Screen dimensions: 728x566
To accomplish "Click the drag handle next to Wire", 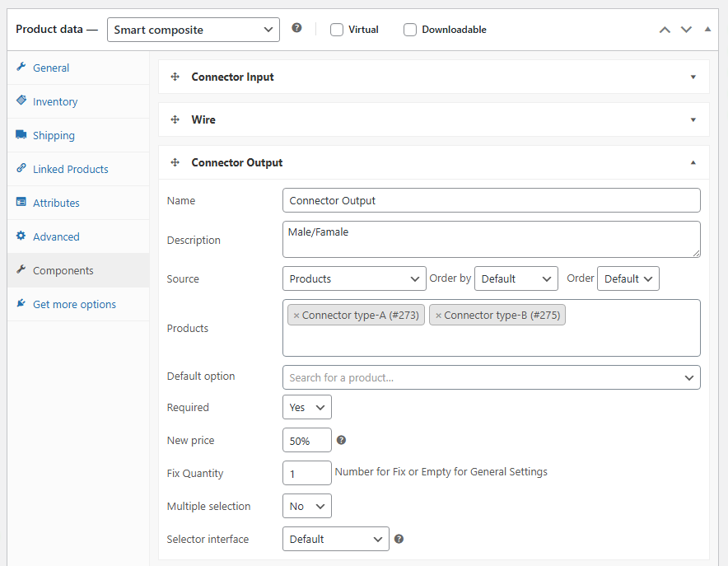I will (175, 119).
